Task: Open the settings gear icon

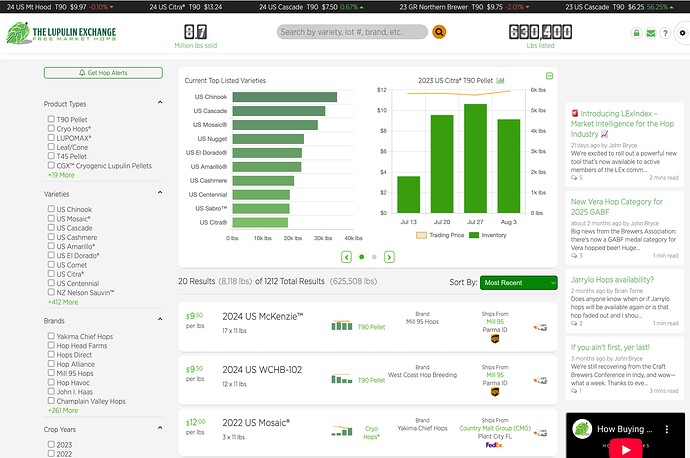Action: 683,33
